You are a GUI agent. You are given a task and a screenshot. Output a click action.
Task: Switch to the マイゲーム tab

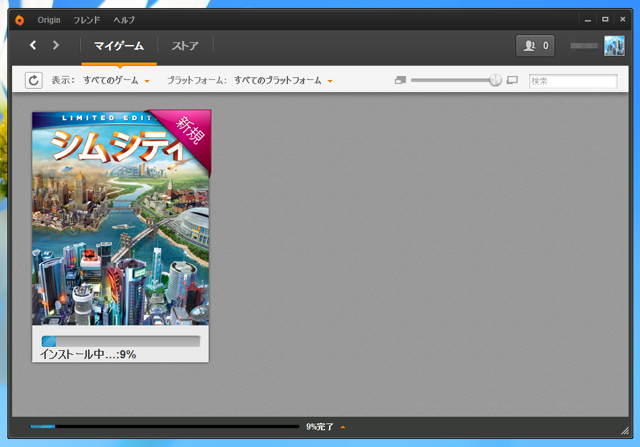(x=119, y=46)
